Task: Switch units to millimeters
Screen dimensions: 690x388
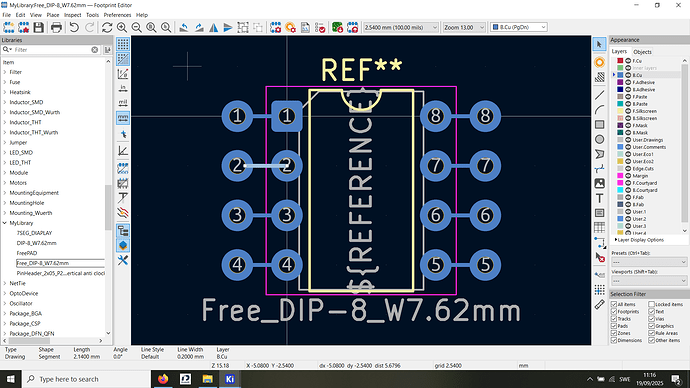Action: tap(123, 118)
